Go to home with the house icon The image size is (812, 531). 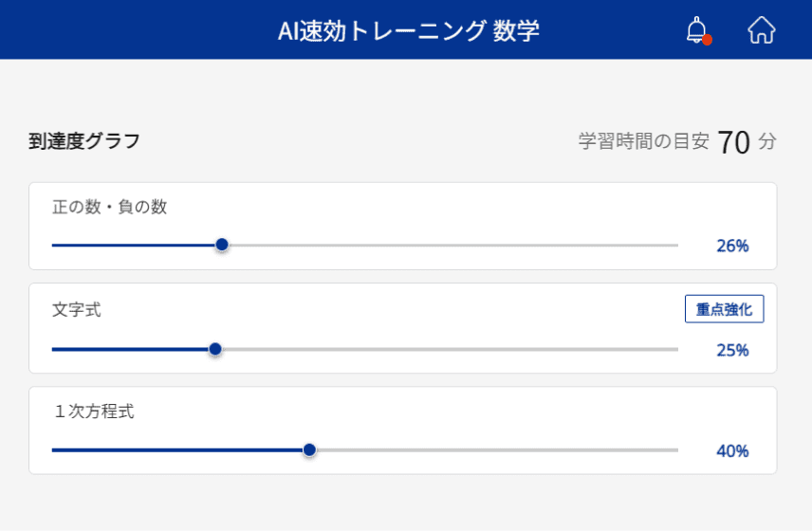(x=761, y=30)
